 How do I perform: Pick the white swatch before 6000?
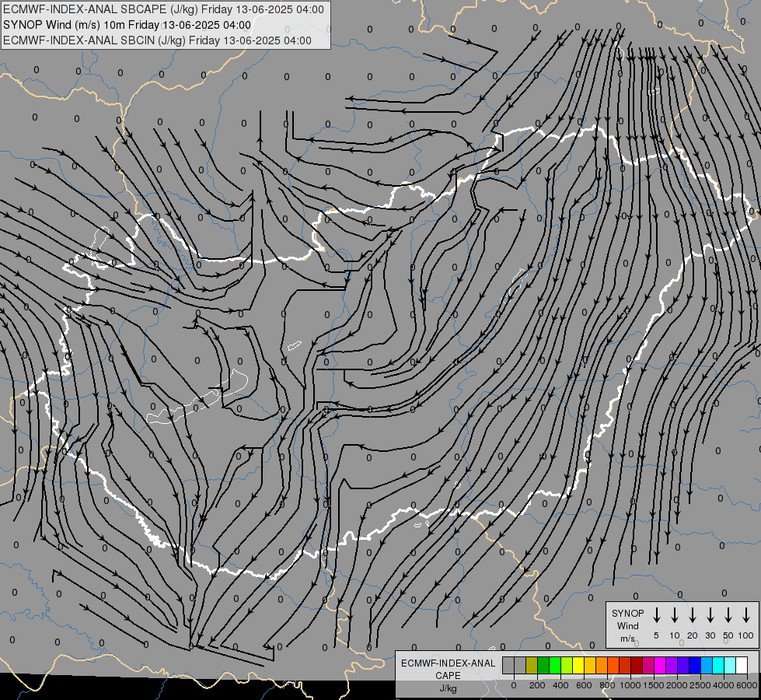pos(742,665)
